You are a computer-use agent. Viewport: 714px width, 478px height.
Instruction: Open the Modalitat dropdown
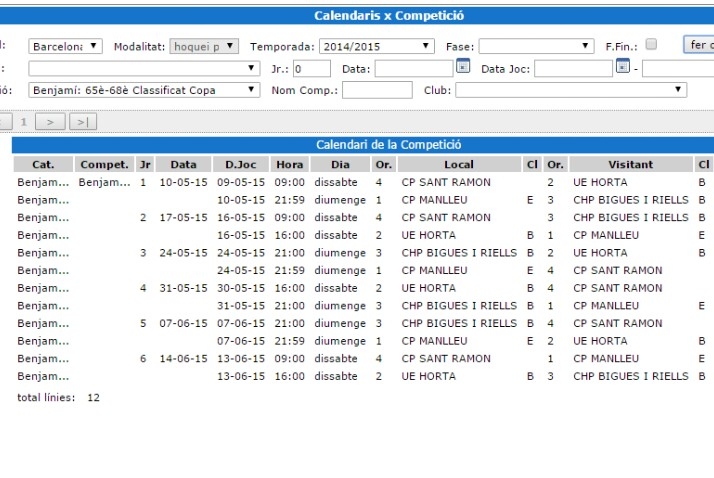pos(204,46)
